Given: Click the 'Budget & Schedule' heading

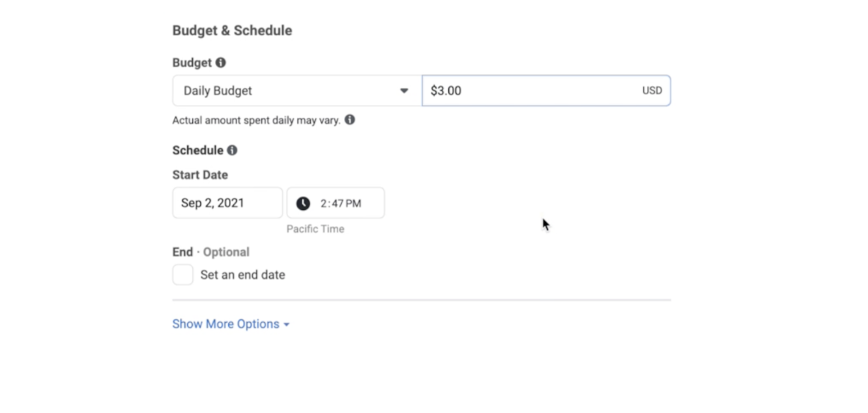Looking at the screenshot, I should tap(232, 31).
